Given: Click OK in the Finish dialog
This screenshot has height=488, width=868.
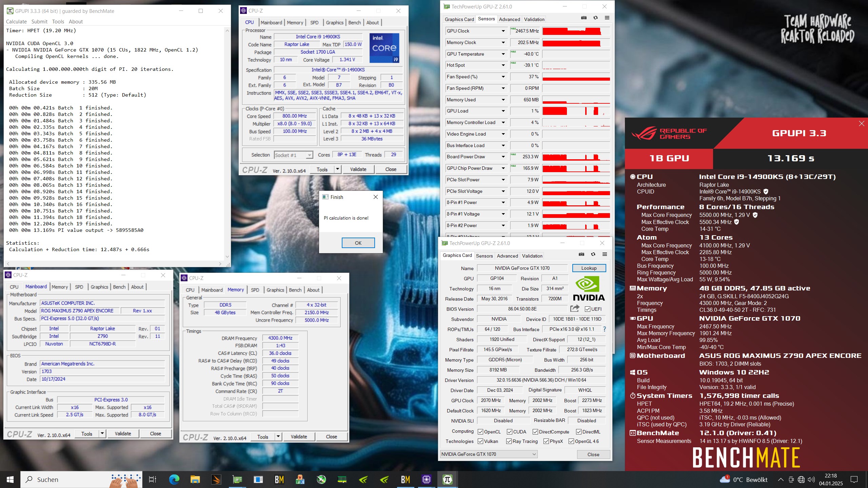Looking at the screenshot, I should pos(358,243).
